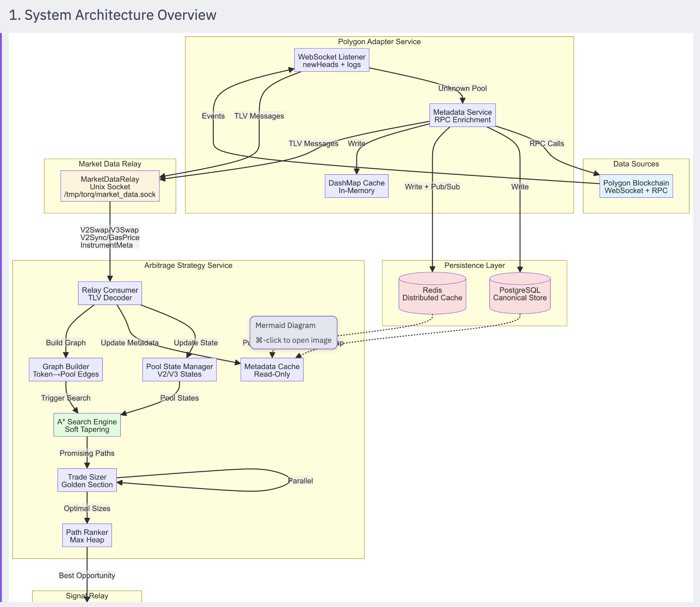Click the DashMap Cache In-Memory node
This screenshot has width=700, height=607.
[x=356, y=186]
